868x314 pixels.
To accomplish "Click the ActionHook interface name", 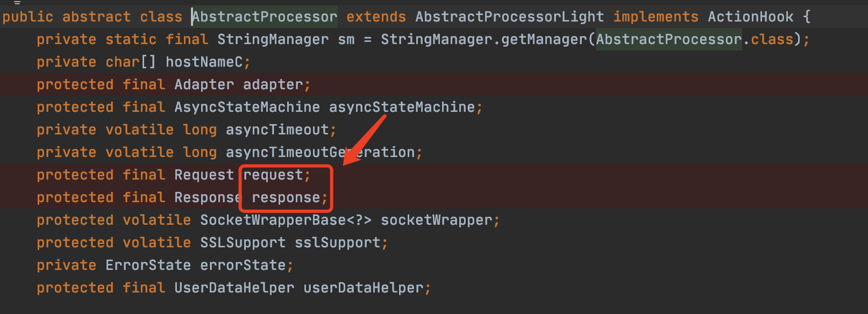I will tap(750, 17).
